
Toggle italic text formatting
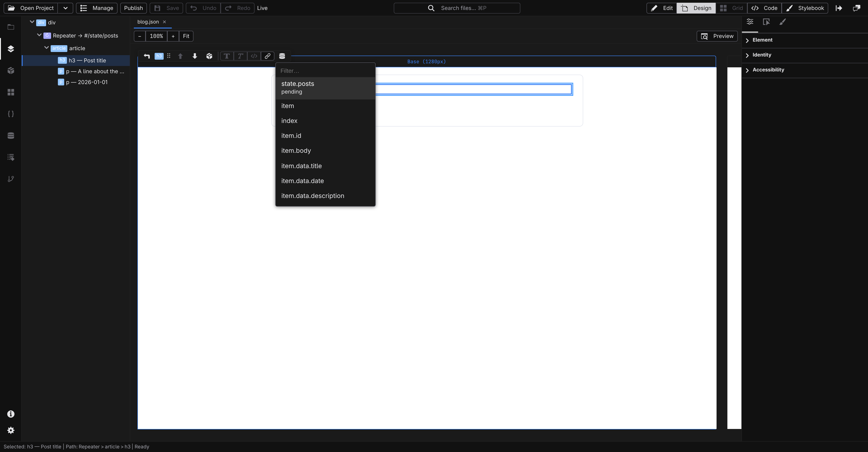(240, 56)
